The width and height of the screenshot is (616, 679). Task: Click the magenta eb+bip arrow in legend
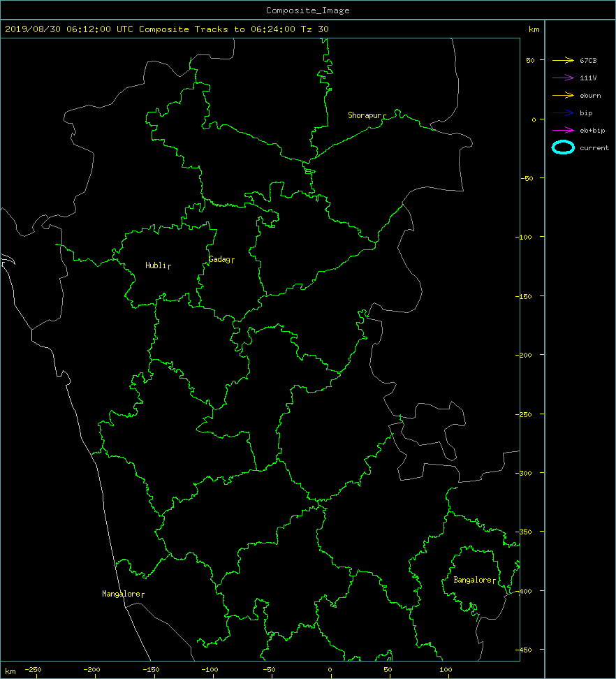[563, 131]
